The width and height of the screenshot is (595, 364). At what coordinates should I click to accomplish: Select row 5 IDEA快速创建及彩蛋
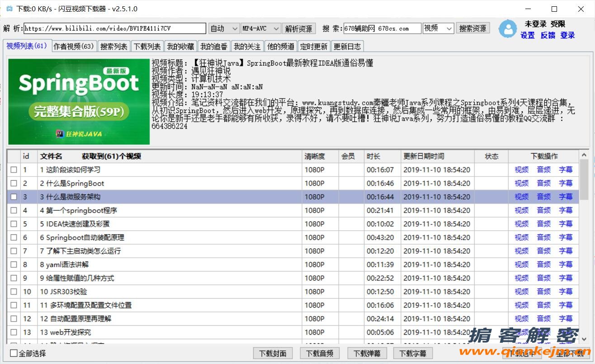(x=293, y=224)
